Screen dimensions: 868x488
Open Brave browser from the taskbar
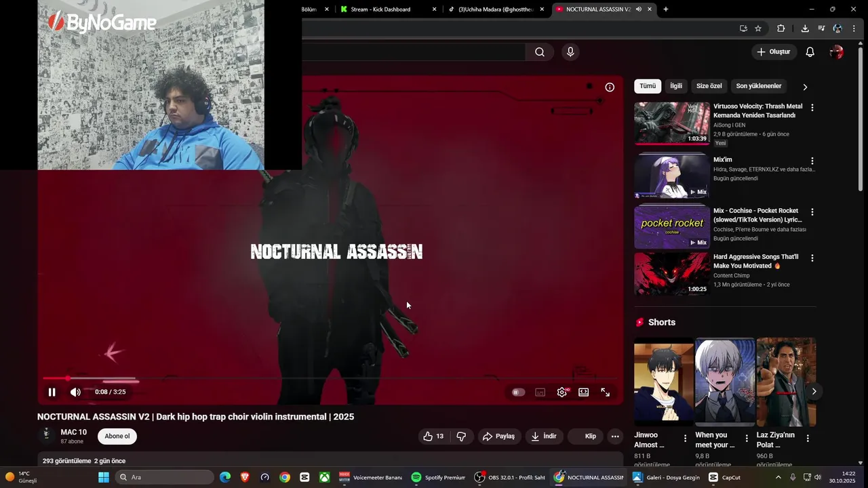click(x=245, y=477)
